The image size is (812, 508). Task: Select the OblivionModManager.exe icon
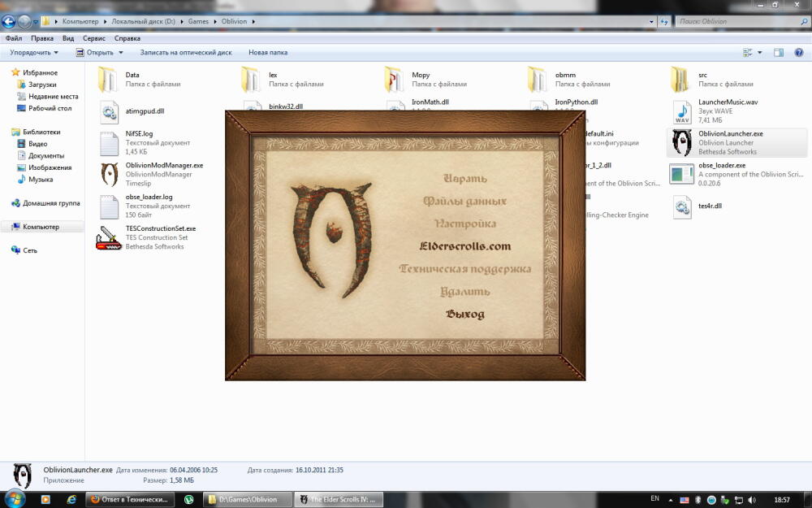(x=110, y=174)
